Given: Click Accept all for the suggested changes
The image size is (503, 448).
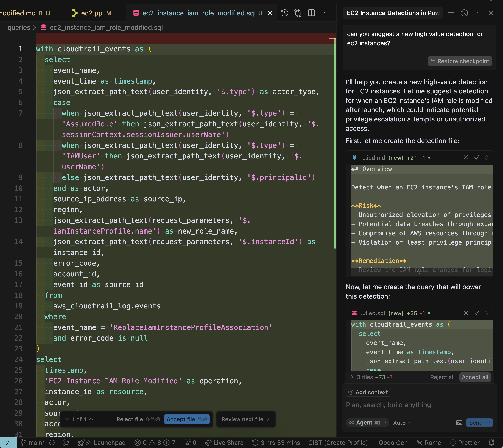Looking at the screenshot, I should point(474,377).
